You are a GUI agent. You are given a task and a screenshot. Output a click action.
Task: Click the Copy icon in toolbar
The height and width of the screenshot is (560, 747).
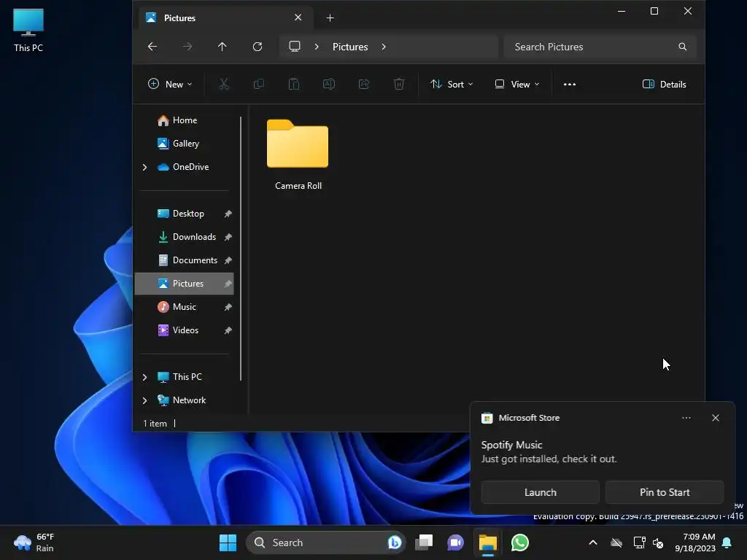click(259, 85)
